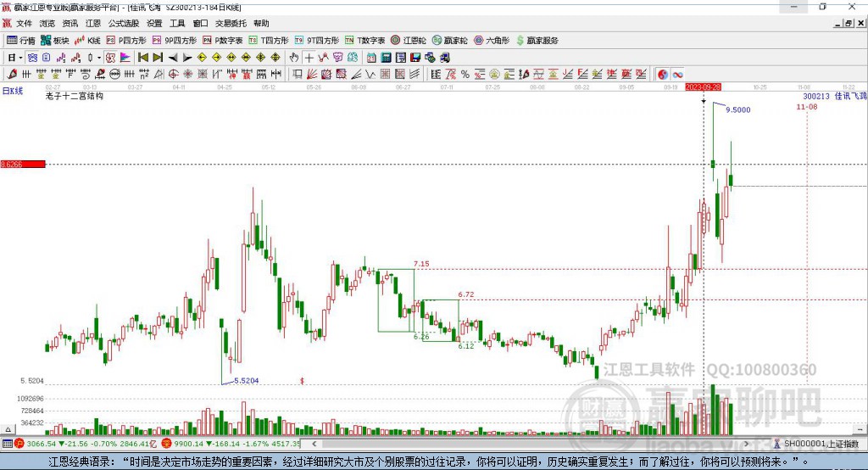Open the 公式选股 menu
Image resolution: width=868 pixels, height=470 pixels.
coord(124,23)
